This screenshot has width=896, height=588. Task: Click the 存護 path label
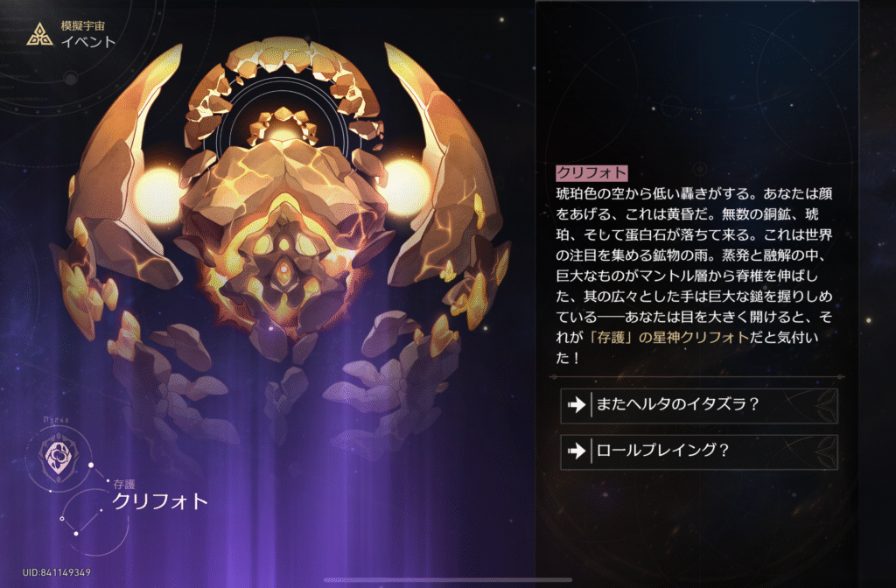pos(124,485)
